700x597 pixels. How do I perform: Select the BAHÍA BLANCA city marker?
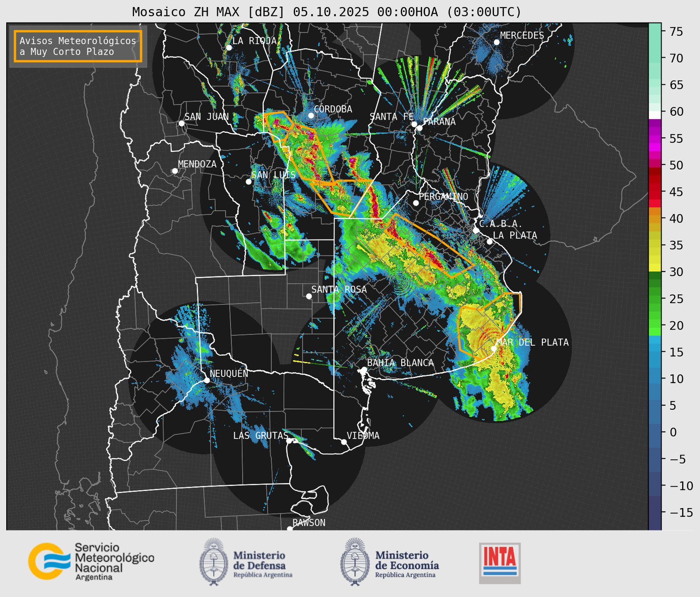[364, 369]
